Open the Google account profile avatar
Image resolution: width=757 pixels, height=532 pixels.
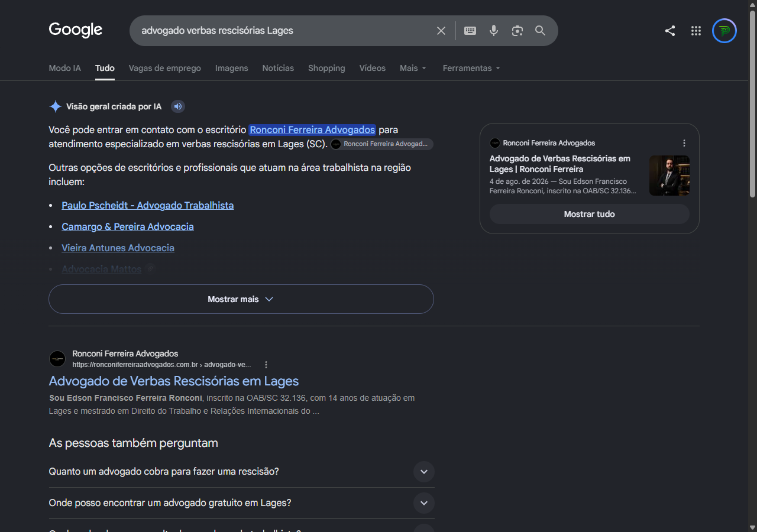click(x=724, y=31)
